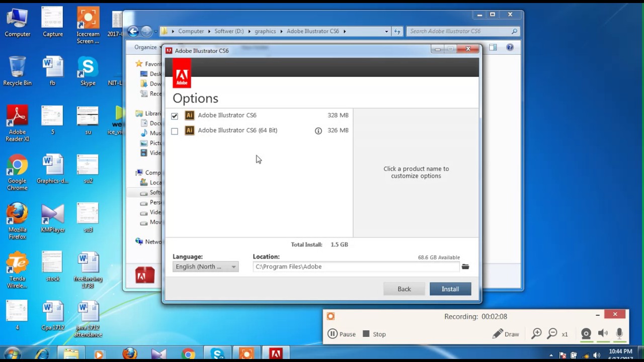
Task: Select the Adobe Illustrator CS6 product name
Action: click(x=227, y=115)
